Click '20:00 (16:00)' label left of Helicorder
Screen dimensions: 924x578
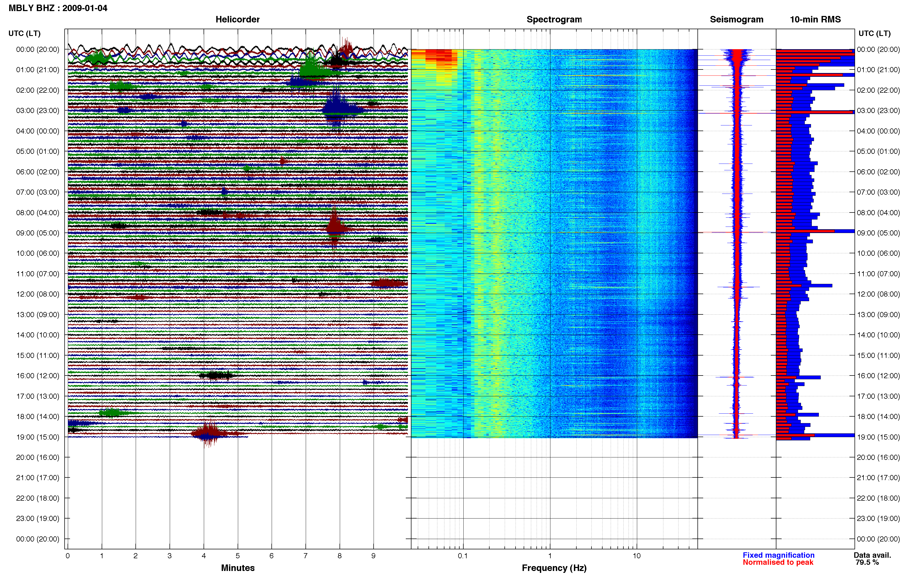38,457
